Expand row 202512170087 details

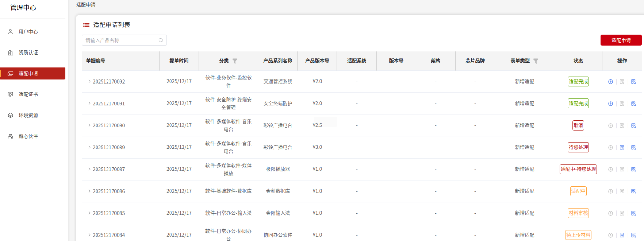coord(89,169)
